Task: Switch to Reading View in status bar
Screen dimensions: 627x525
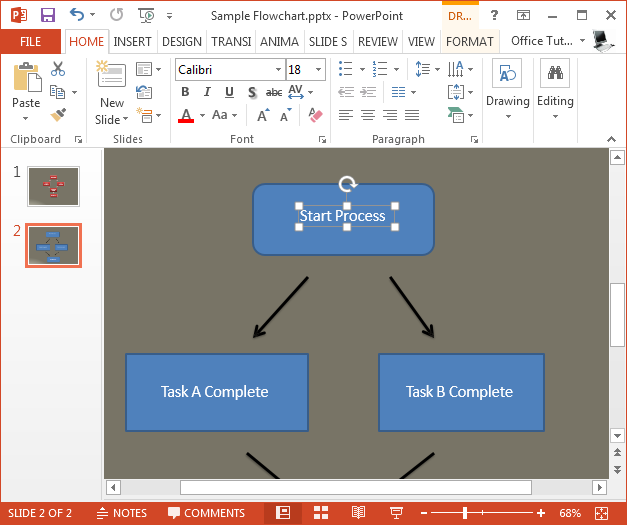Action: [358, 513]
